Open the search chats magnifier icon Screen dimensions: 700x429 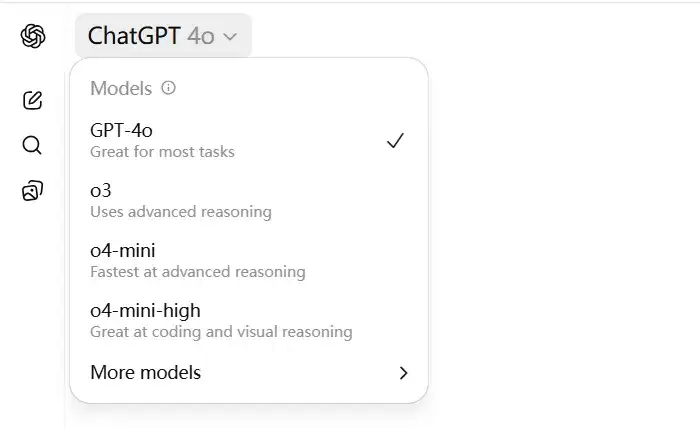pos(32,145)
